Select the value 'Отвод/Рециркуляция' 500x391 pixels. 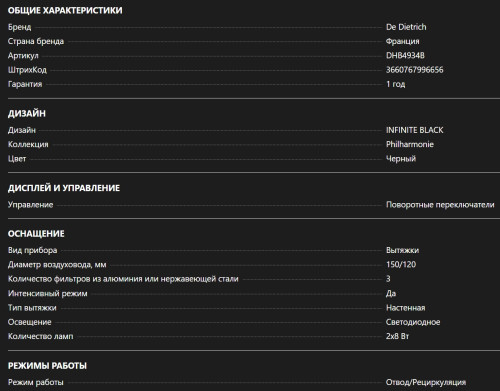[426, 382]
